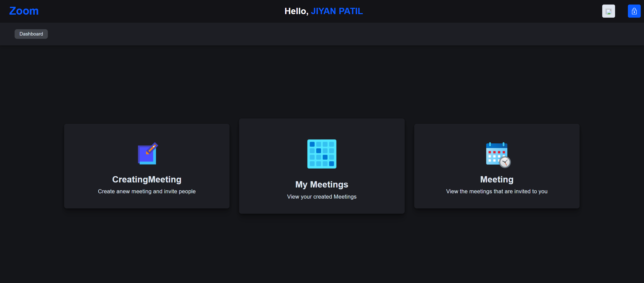Viewport: 644px width, 283px height.
Task: Open the Dashboard breadcrumb
Action: 31,34
